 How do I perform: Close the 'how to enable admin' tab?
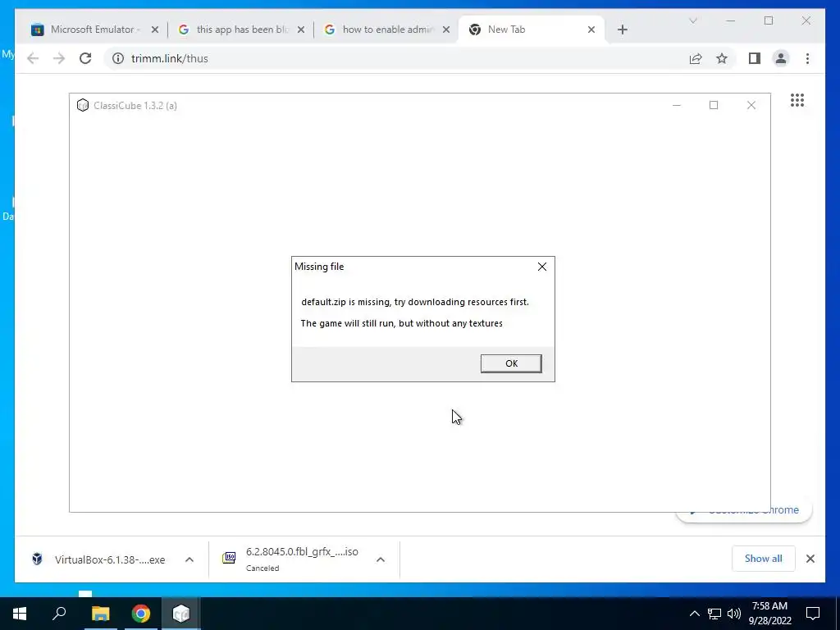[446, 30]
